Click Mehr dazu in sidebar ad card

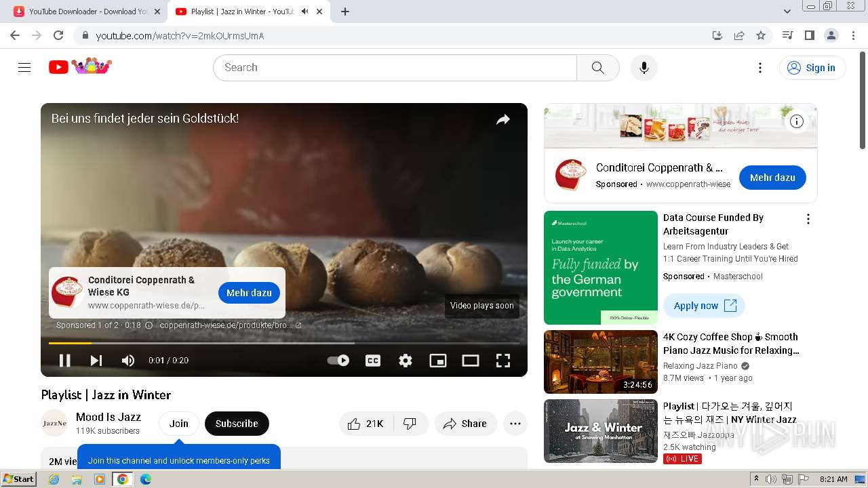click(772, 178)
